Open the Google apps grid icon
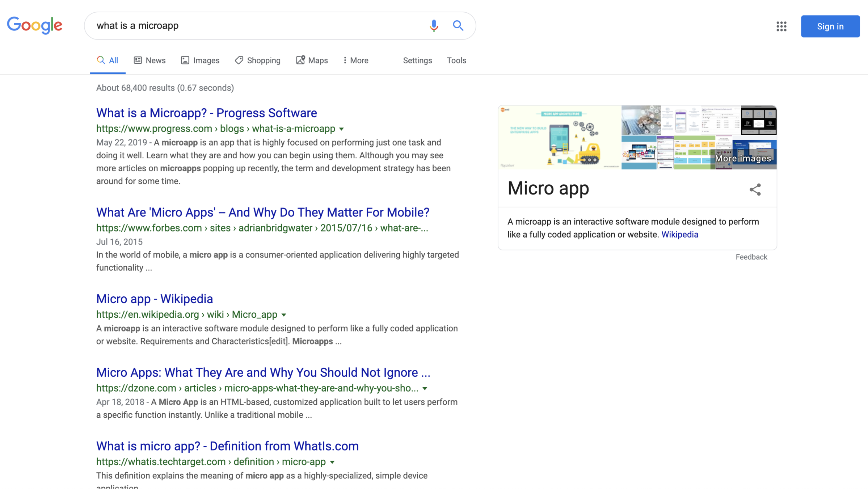 [781, 26]
